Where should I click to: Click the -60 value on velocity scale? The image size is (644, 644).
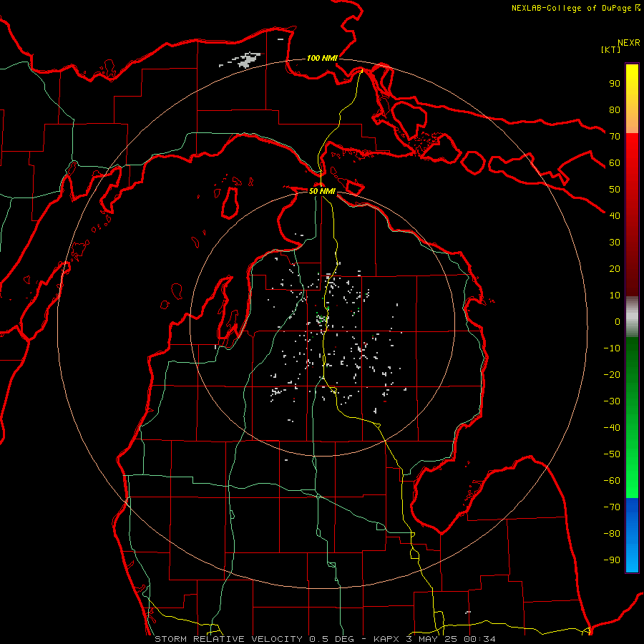[612, 481]
